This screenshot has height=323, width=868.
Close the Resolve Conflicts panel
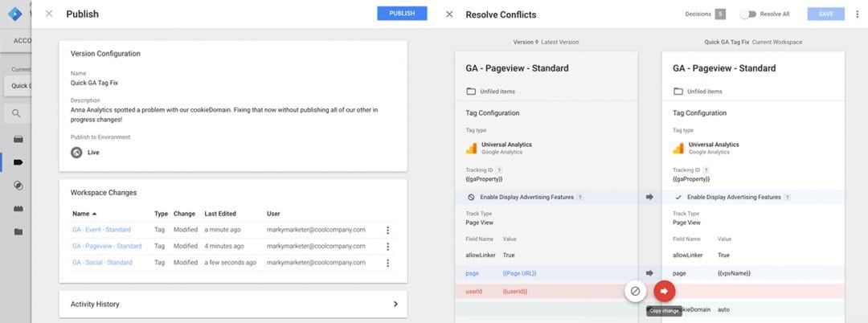(449, 14)
